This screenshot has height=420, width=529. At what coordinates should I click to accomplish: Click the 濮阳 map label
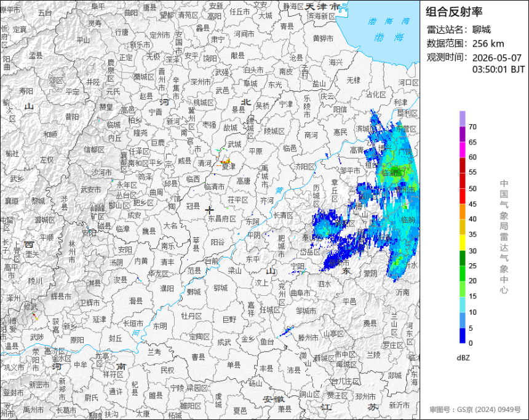click(167, 288)
